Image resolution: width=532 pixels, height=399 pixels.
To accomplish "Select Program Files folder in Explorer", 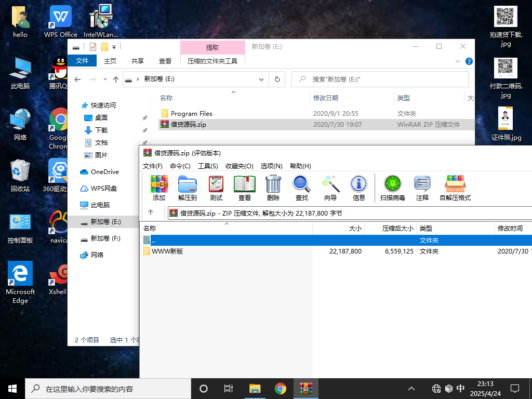I will [191, 114].
